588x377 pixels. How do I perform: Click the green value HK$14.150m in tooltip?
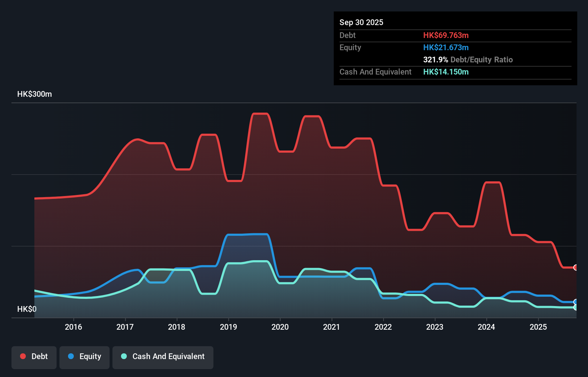tap(446, 72)
